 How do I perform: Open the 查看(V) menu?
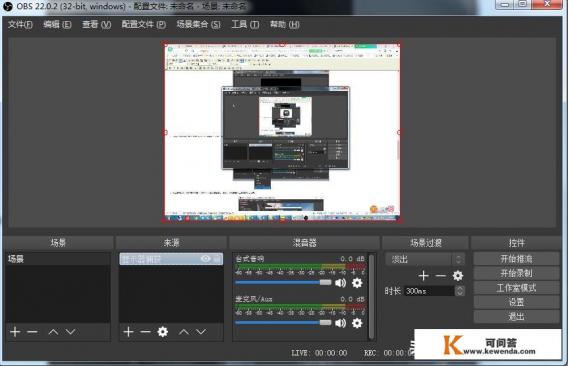pyautogui.click(x=96, y=25)
